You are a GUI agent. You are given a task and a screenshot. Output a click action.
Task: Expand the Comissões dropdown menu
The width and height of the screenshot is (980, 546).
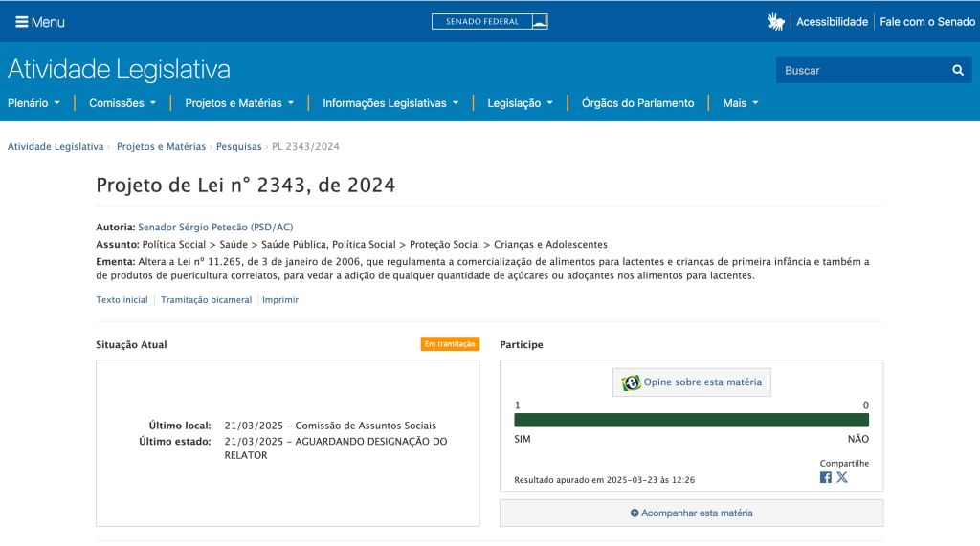click(122, 103)
